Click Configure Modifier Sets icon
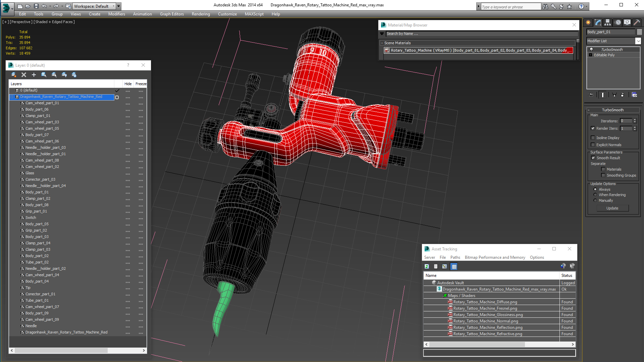Viewport: 644px width, 362px height. pyautogui.click(x=634, y=95)
